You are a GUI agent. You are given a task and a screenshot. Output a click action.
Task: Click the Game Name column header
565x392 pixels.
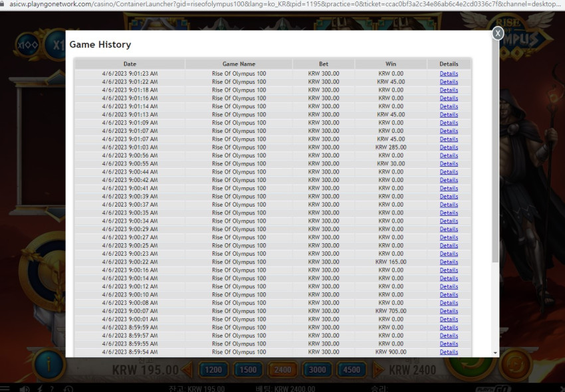tap(239, 64)
